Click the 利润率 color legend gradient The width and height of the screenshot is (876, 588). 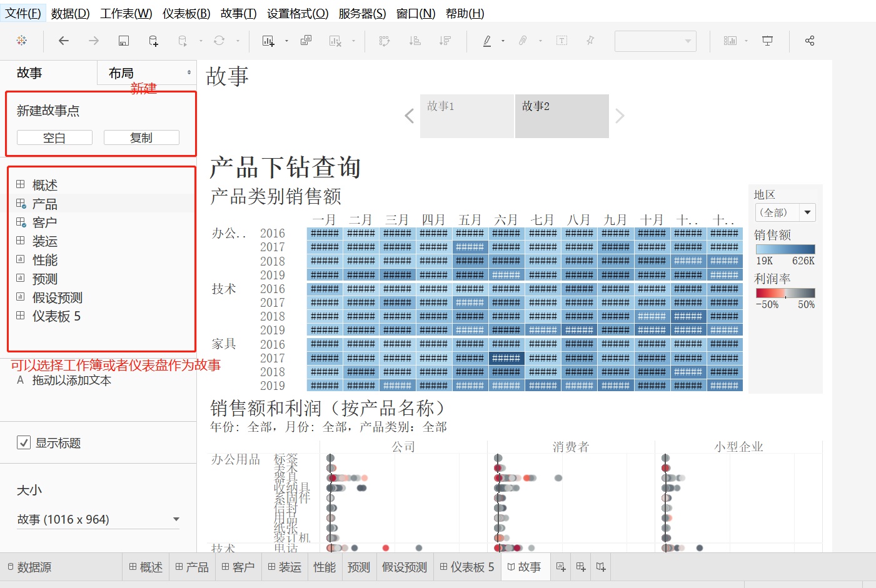(x=785, y=294)
